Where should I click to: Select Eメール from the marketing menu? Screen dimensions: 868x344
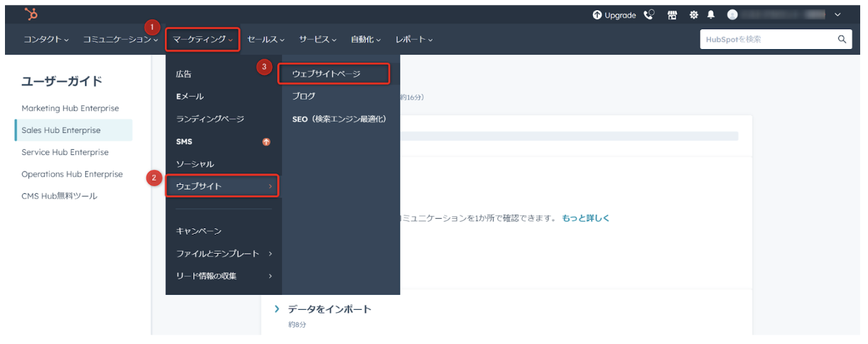190,96
